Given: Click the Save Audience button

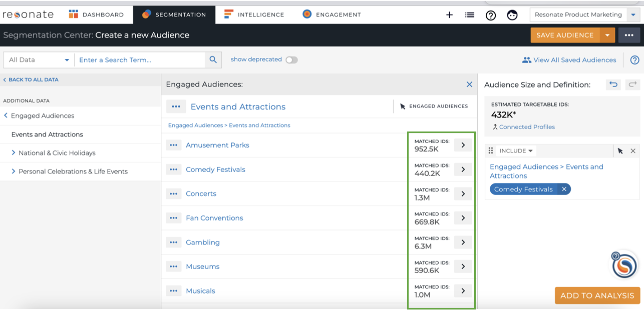Looking at the screenshot, I should (565, 35).
